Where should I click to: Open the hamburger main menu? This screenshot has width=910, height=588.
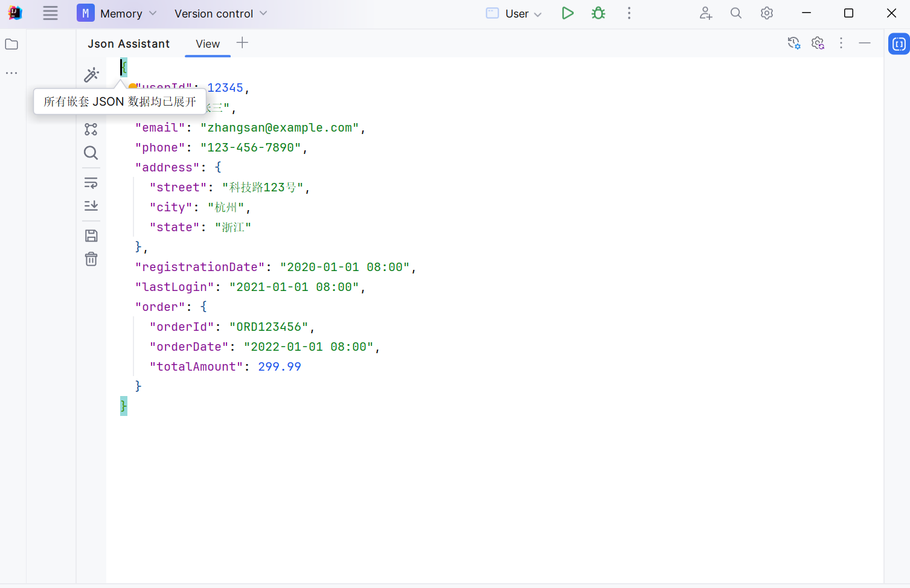coord(50,13)
